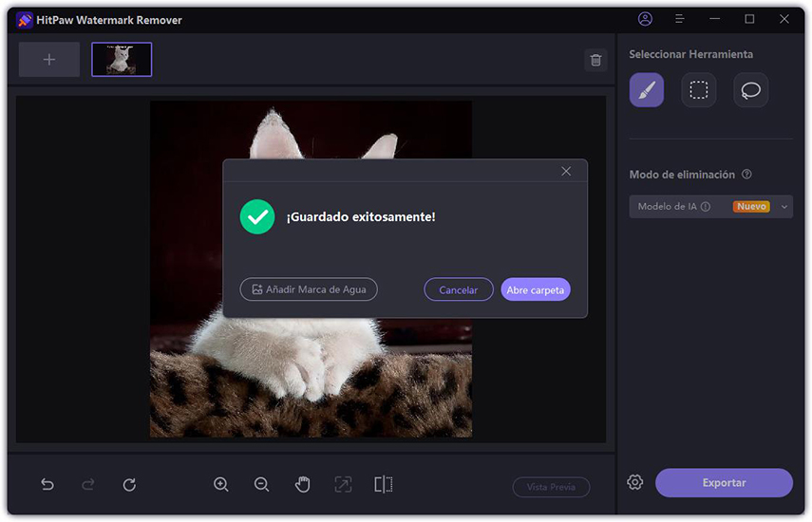This screenshot has height=522, width=812.
Task: Click the Abre carpeta button
Action: click(x=536, y=289)
